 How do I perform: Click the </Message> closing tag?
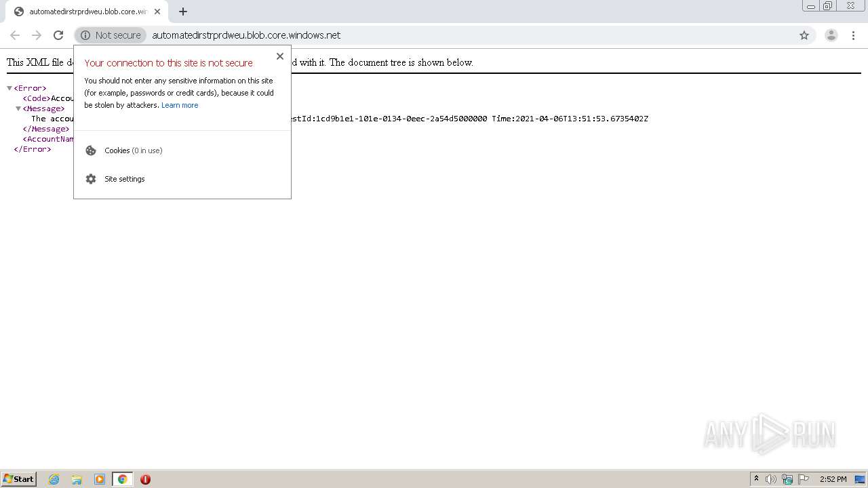click(x=46, y=129)
